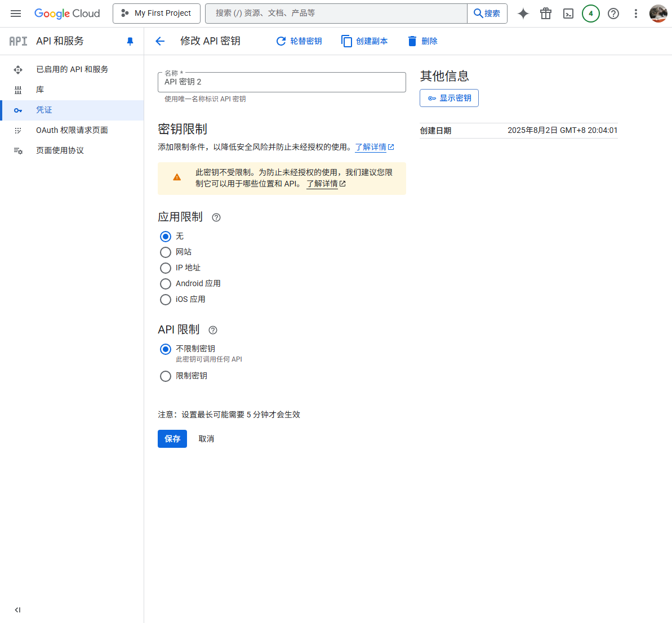Open the My First Project selector
Viewport: 672px width, 623px height.
pyautogui.click(x=156, y=14)
